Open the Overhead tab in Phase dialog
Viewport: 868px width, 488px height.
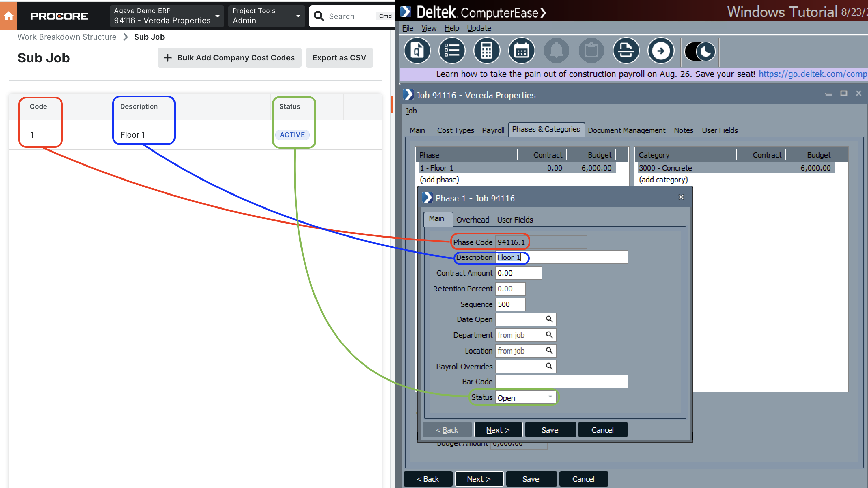(473, 220)
